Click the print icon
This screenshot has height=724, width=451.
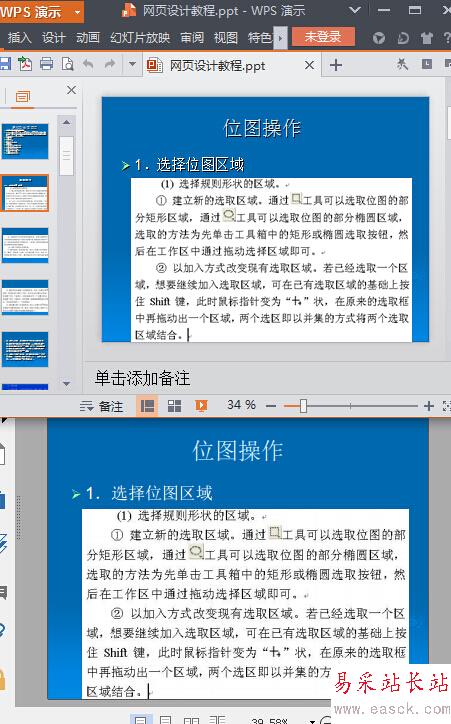pyautogui.click(x=46, y=64)
